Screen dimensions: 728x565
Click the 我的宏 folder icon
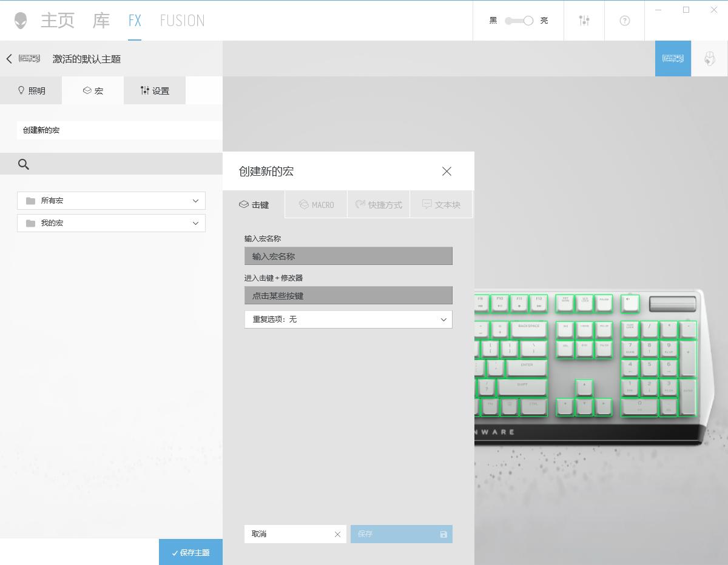click(30, 223)
